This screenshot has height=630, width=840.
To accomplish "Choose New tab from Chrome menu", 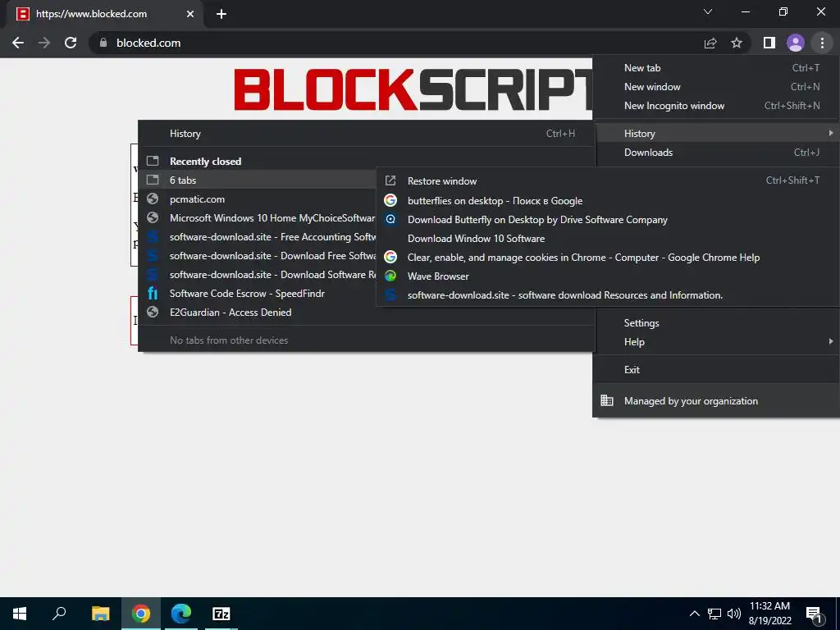I will pos(715,68).
